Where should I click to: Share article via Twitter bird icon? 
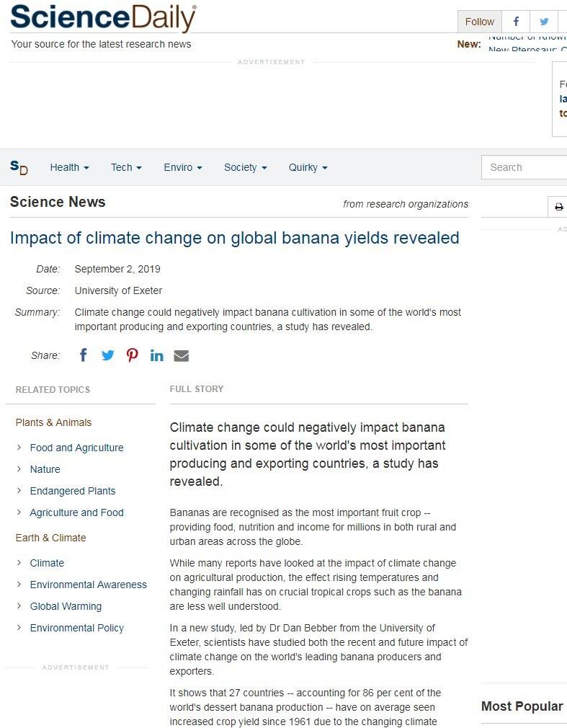pyautogui.click(x=108, y=355)
